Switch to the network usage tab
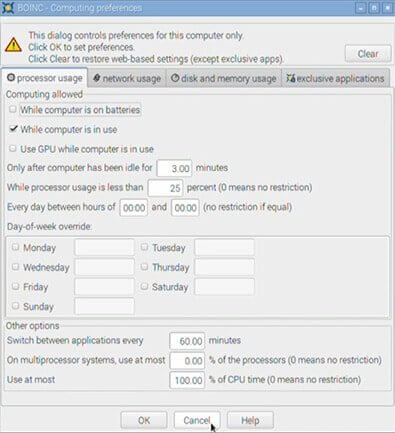Image resolution: width=395 pixels, height=433 pixels. pos(127,78)
